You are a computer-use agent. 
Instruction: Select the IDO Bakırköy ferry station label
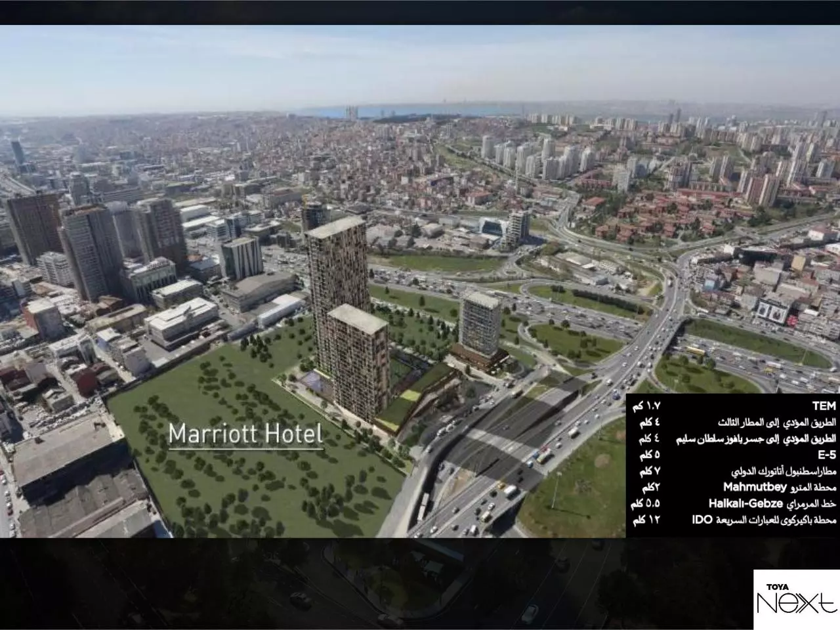pos(765,520)
